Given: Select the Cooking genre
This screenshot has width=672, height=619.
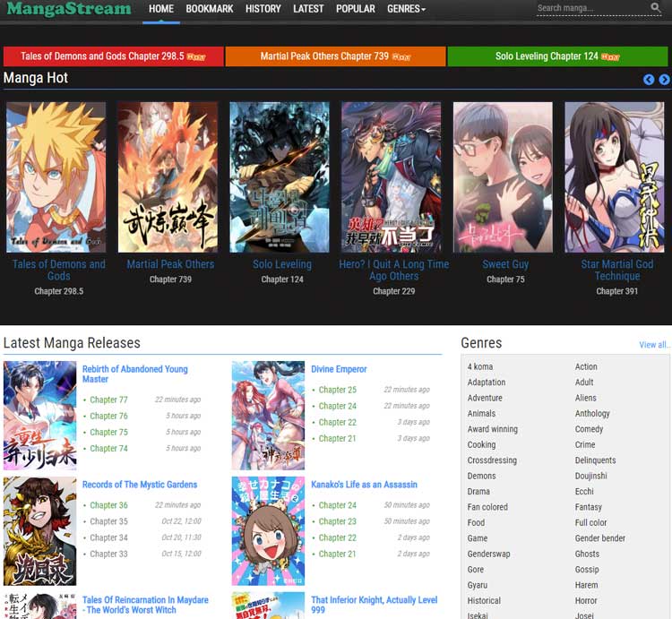Looking at the screenshot, I should (481, 444).
